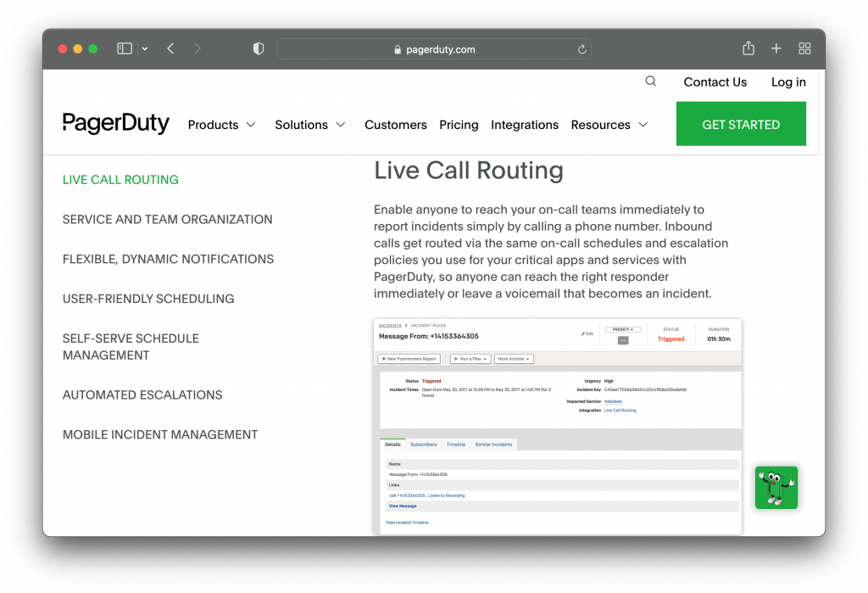Go back with the Safari back arrow

point(171,48)
